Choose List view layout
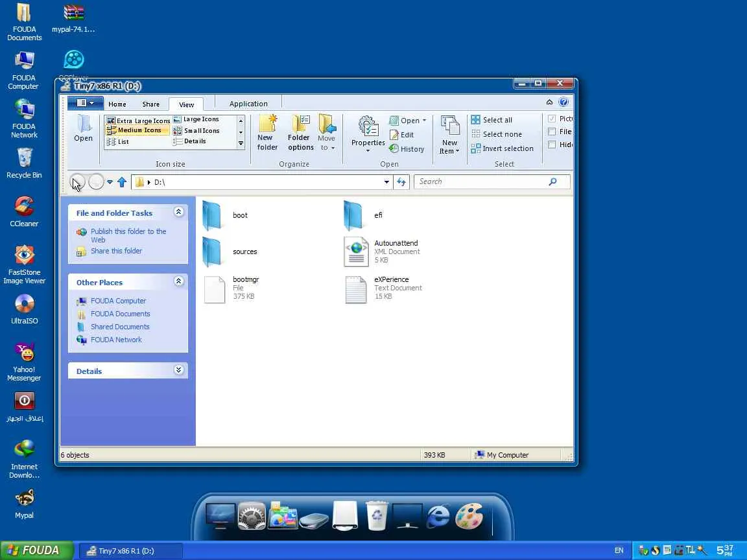The width and height of the screenshot is (747, 560). tap(117, 141)
